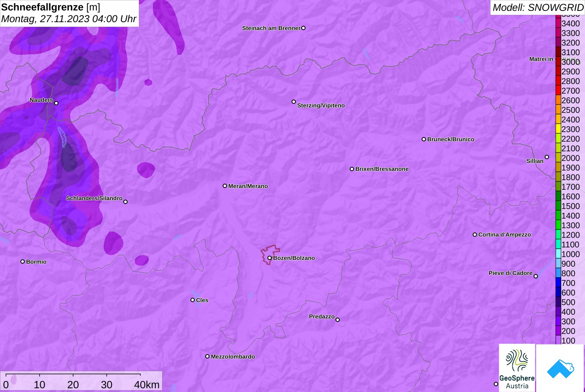Click the Bozen/Bolzano municipality outline
This screenshot has height=392, width=585.
point(270,255)
